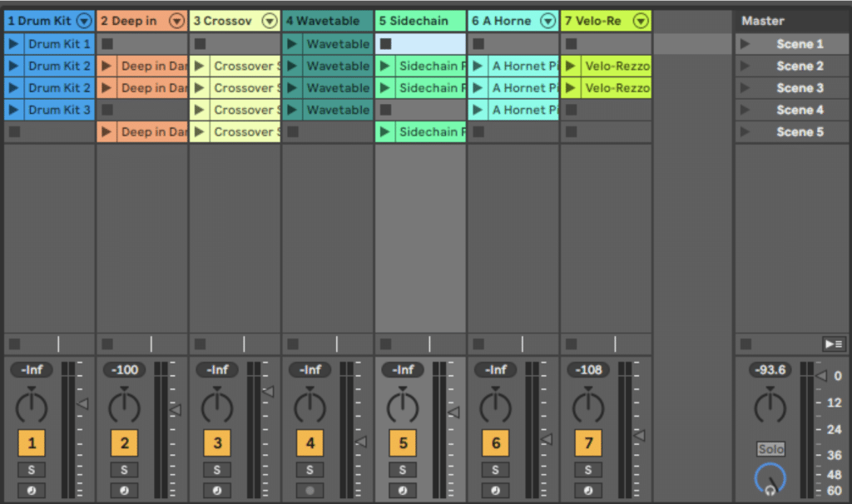Open the Crossov track dropdown menu

268,20
